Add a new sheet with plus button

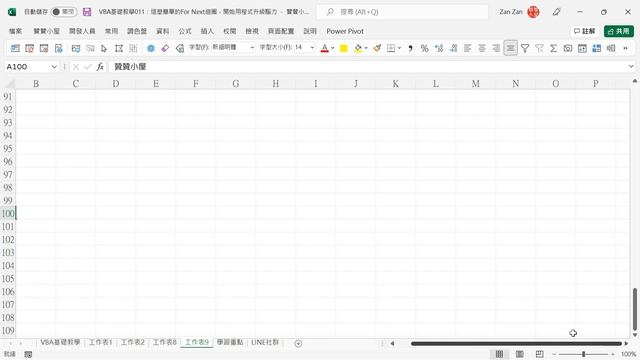298,343
